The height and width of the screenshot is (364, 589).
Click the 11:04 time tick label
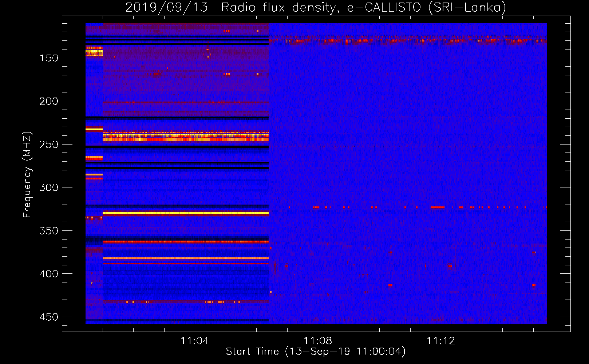(x=195, y=341)
